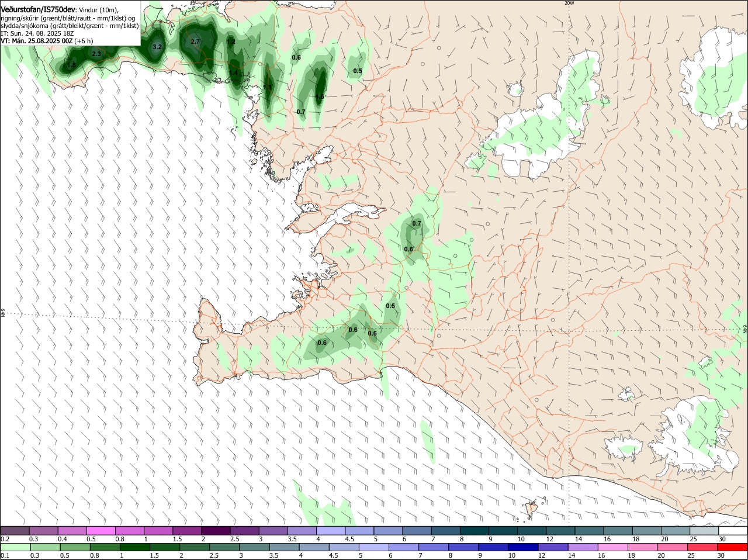Viewport: 748px width, 560px height.
Task: Click the '2.5' label on the upper scale
Action: 234,539
